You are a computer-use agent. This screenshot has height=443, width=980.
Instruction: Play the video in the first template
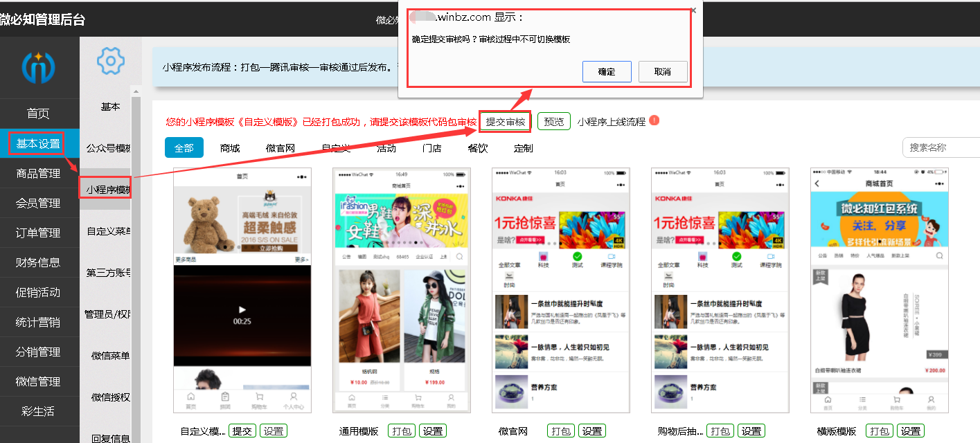[x=242, y=310]
